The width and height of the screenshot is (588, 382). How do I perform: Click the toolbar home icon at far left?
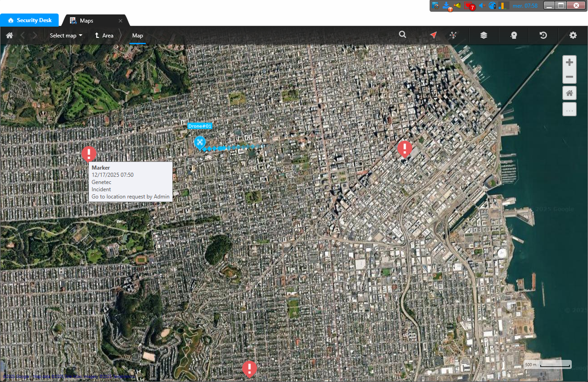click(x=9, y=36)
